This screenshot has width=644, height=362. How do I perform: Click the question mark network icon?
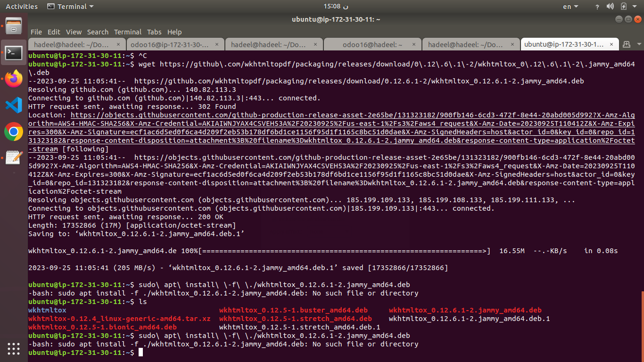[x=597, y=7]
